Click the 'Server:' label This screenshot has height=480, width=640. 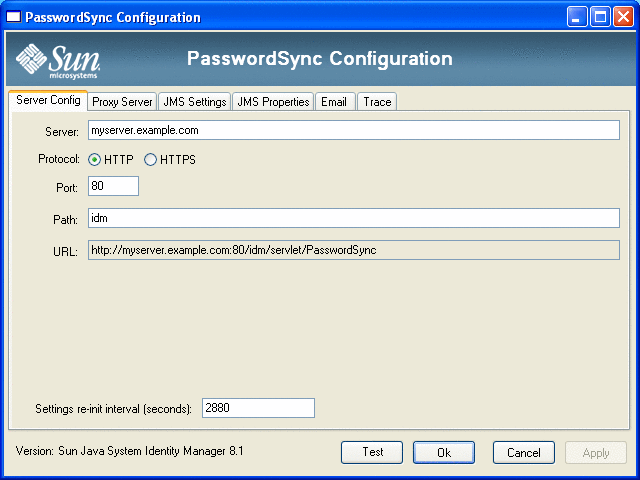62,132
